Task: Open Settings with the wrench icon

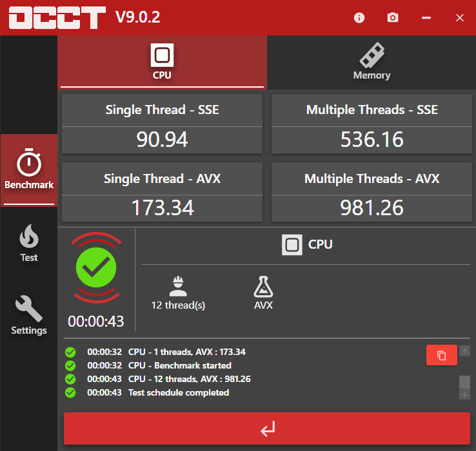Action: coord(29,316)
